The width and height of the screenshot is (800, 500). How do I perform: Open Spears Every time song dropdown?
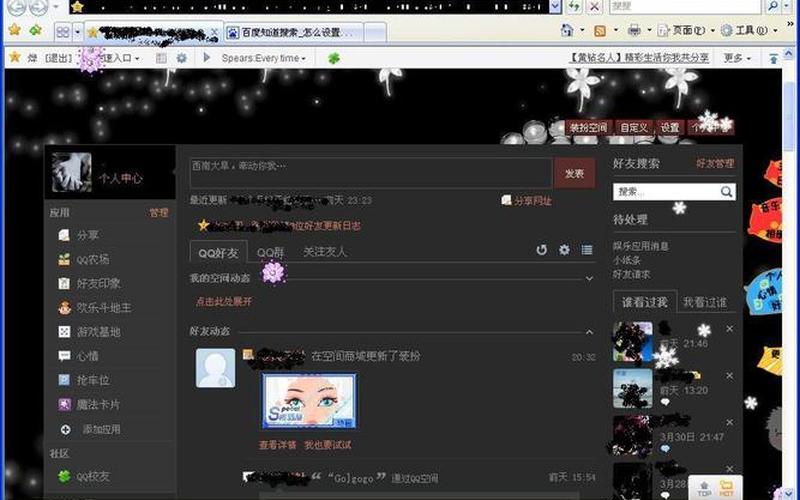303,59
